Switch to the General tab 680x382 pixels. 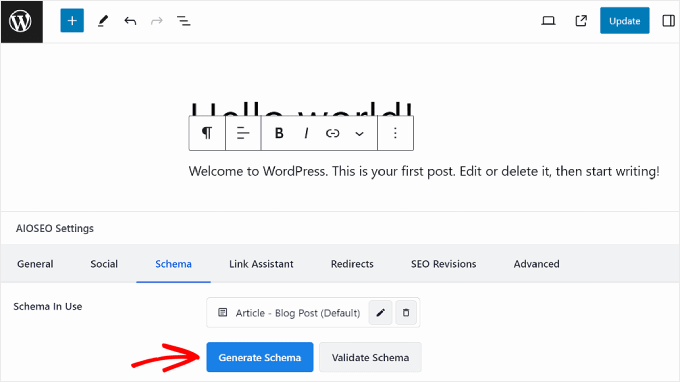[x=35, y=264]
